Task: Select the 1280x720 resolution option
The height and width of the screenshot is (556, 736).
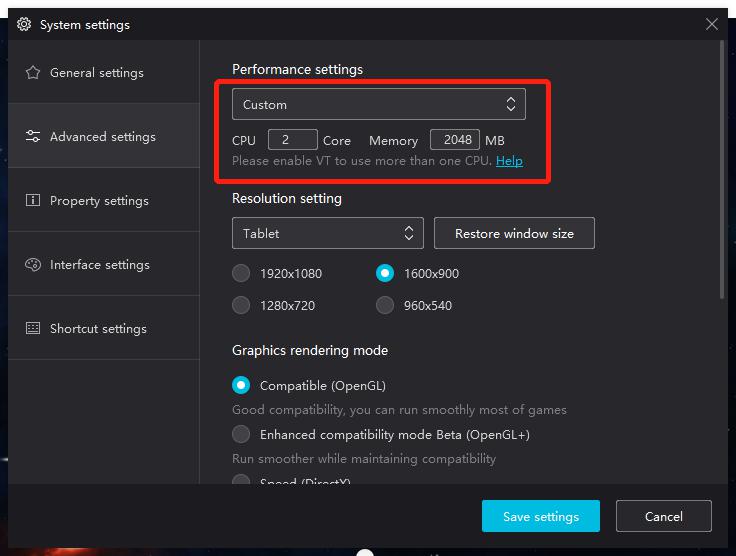Action: pyautogui.click(x=241, y=305)
